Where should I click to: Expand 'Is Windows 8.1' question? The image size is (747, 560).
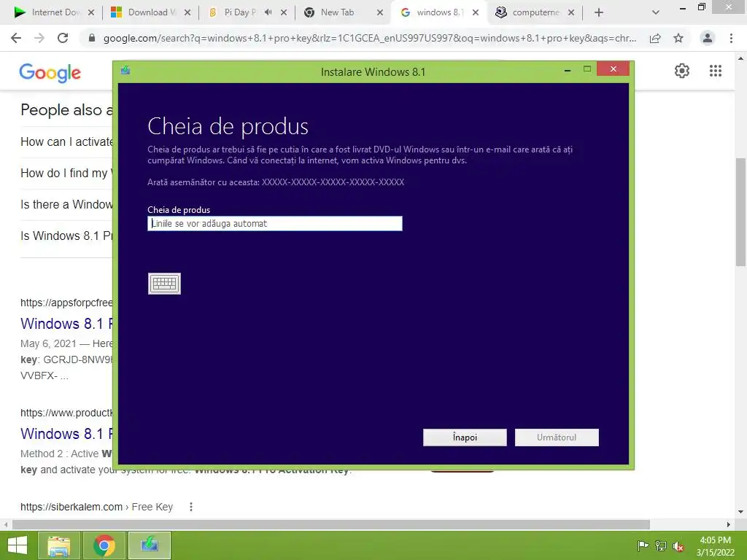tap(66, 236)
